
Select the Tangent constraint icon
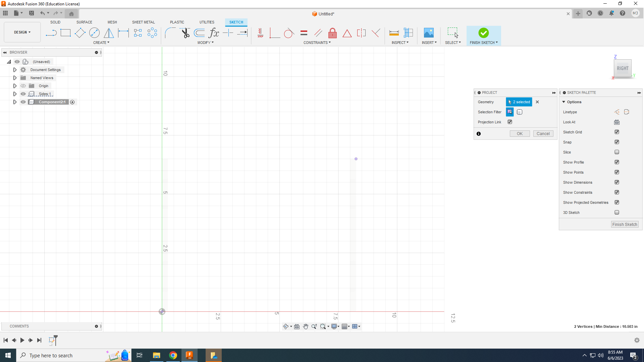(x=289, y=33)
